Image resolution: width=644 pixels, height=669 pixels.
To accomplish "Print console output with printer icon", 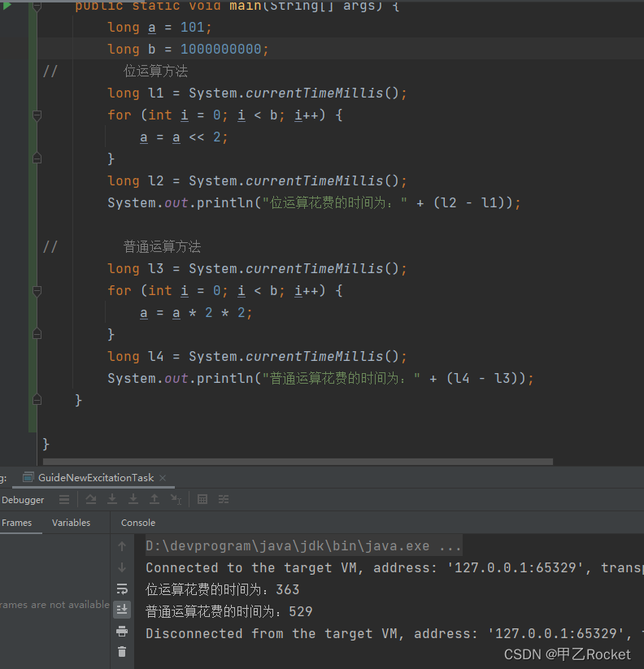I will coord(122,631).
